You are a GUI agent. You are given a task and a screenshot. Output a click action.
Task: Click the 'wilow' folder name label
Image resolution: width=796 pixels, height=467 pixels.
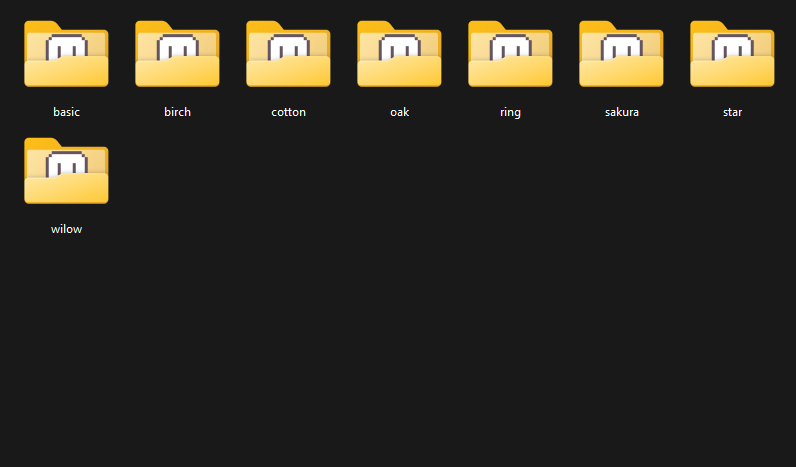[x=67, y=229]
